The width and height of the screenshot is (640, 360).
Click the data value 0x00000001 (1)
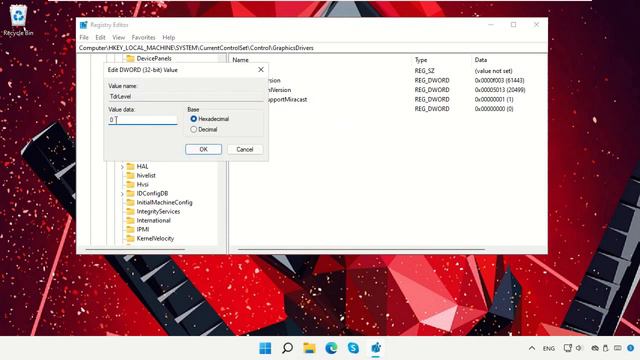click(494, 99)
